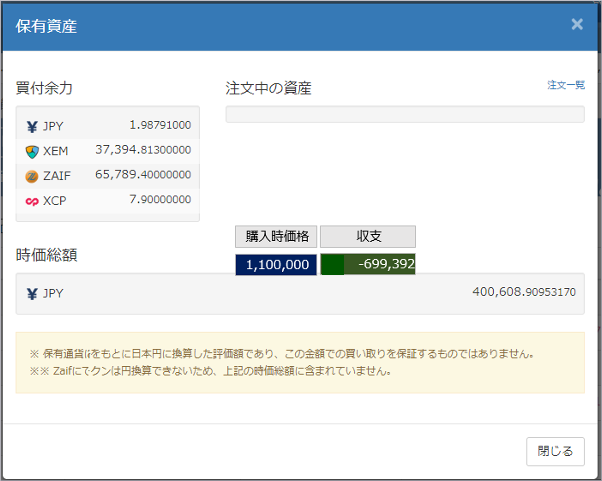Click the 1,100,000 purchase price value

tap(276, 264)
